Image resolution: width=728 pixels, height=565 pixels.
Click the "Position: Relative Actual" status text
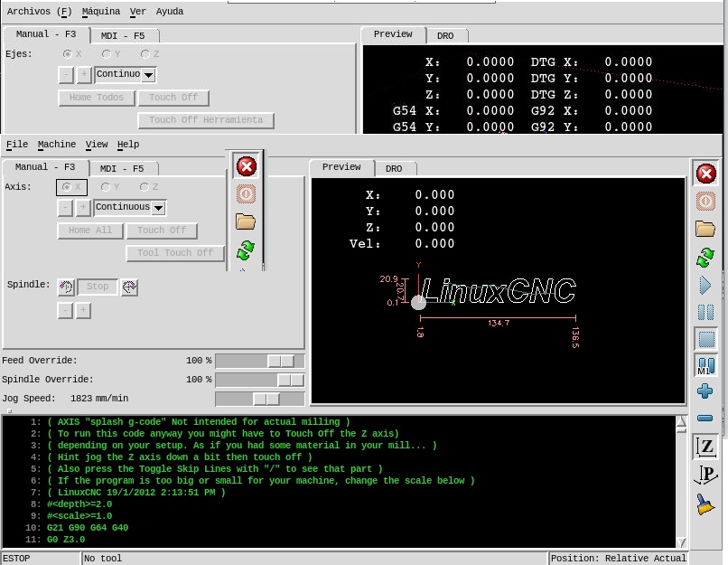[x=618, y=559]
